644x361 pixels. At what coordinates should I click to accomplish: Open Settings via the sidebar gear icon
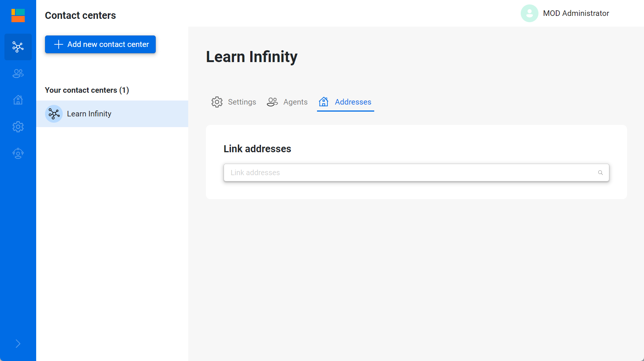[18, 127]
